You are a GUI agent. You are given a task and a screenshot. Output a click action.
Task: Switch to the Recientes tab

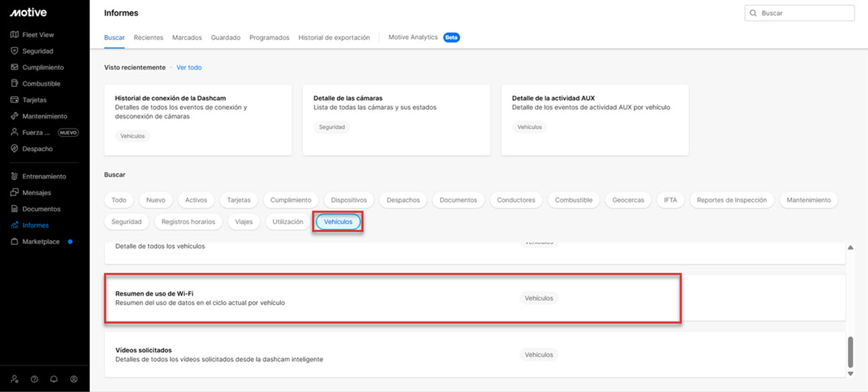click(148, 37)
